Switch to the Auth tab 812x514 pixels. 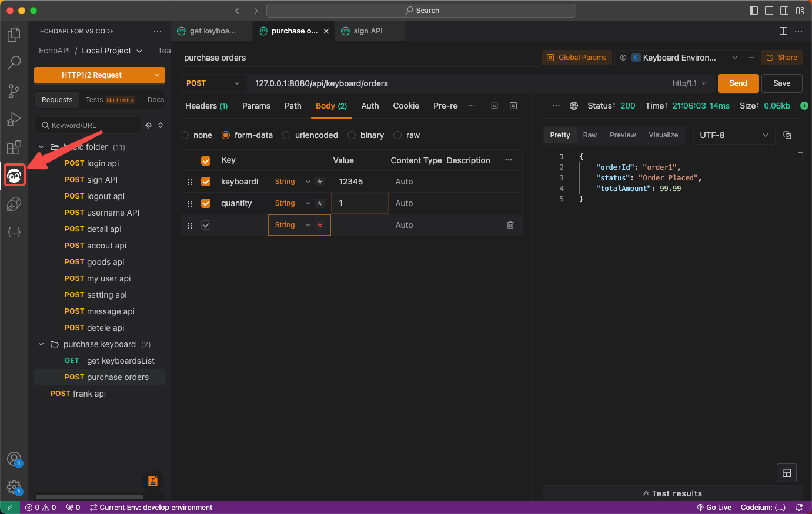tap(370, 106)
